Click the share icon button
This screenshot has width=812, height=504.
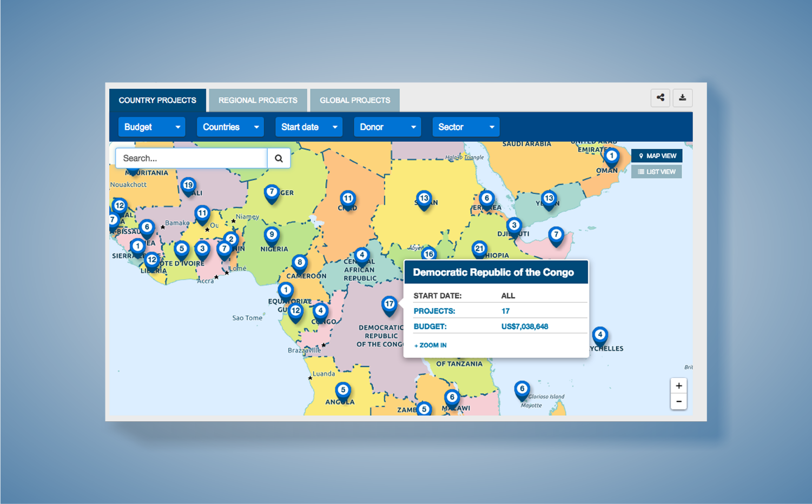(660, 98)
